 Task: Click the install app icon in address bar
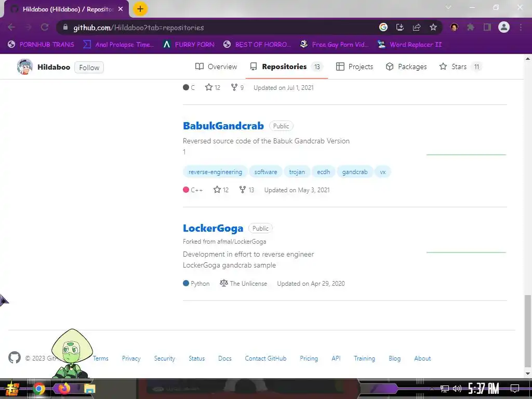(x=400, y=27)
